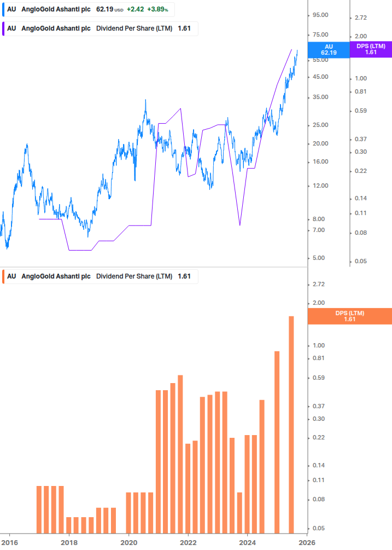392x550 pixels.
Task: Click the 95.00 price axis label
Action: click(320, 16)
